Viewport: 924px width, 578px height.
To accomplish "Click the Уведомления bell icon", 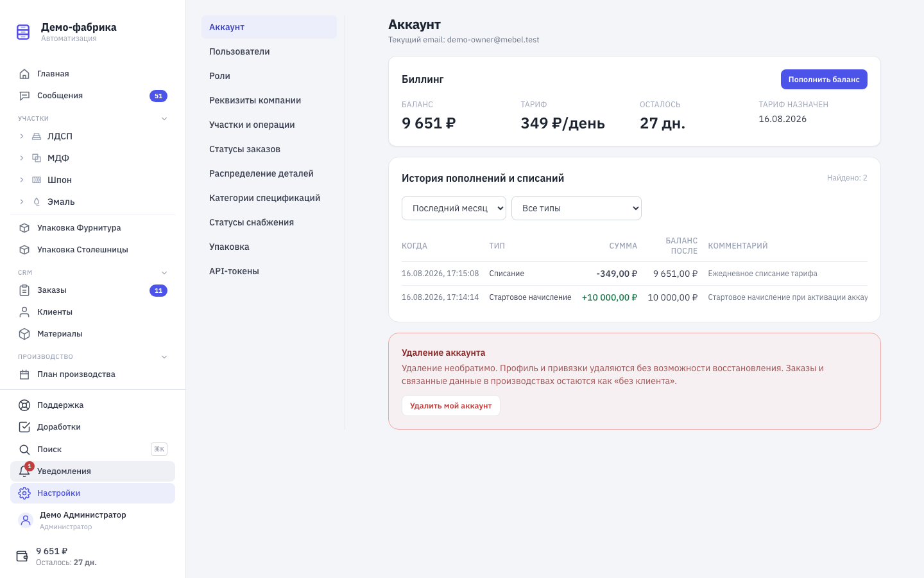I will click(24, 471).
